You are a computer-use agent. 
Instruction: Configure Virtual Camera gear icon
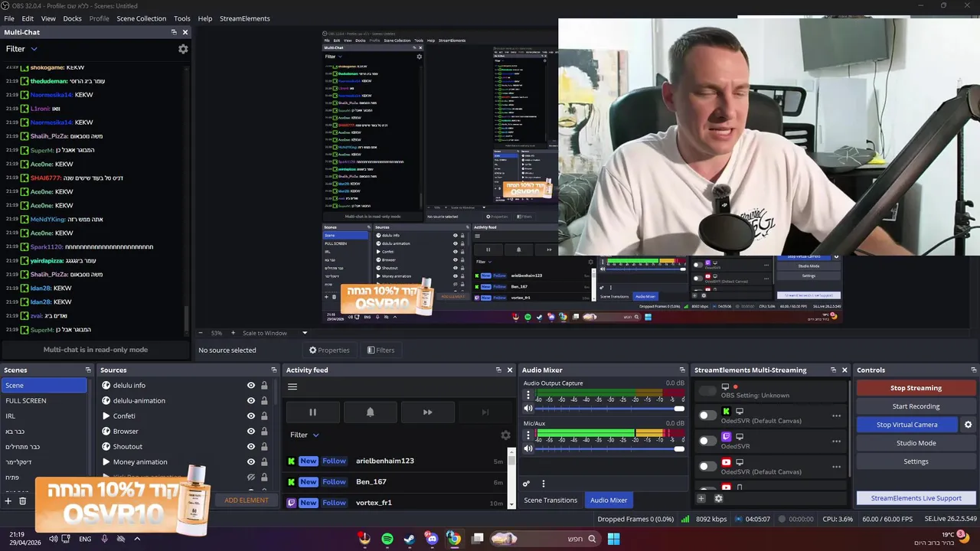tap(968, 425)
